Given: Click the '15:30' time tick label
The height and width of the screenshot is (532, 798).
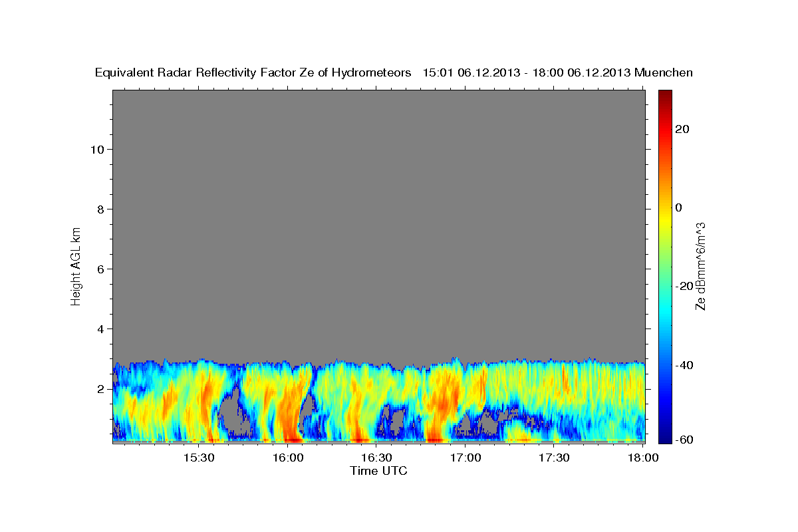Looking at the screenshot, I should [199, 458].
